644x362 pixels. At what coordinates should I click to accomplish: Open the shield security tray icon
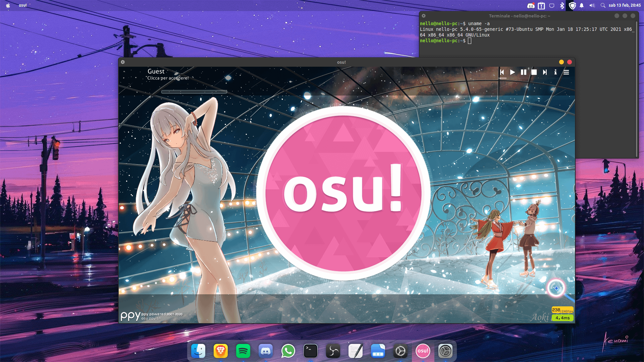[573, 5]
